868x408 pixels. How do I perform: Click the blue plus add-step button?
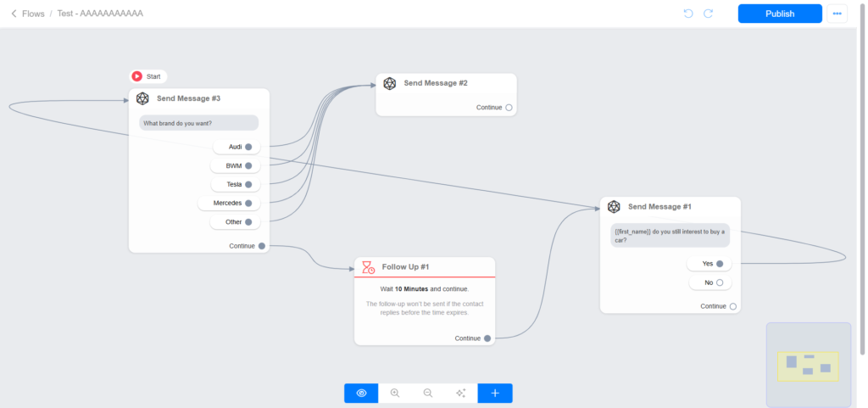pyautogui.click(x=495, y=393)
